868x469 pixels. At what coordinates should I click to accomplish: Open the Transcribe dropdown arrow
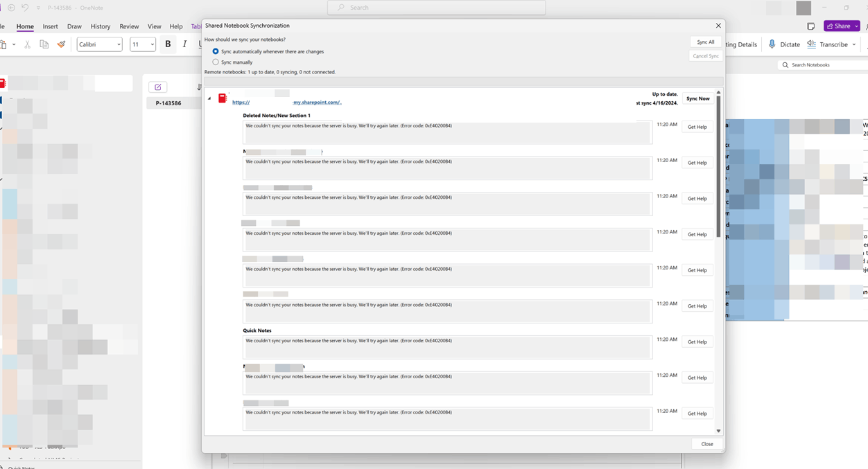[853, 44]
